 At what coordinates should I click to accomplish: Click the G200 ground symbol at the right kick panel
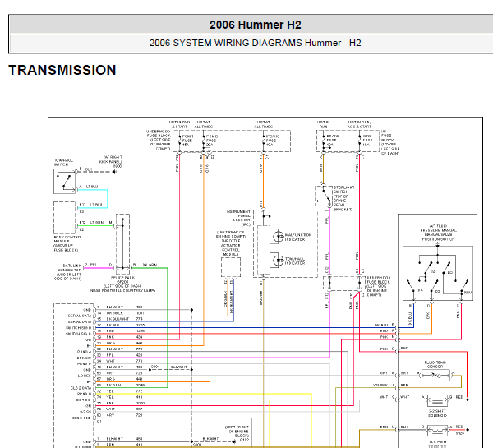click(115, 172)
